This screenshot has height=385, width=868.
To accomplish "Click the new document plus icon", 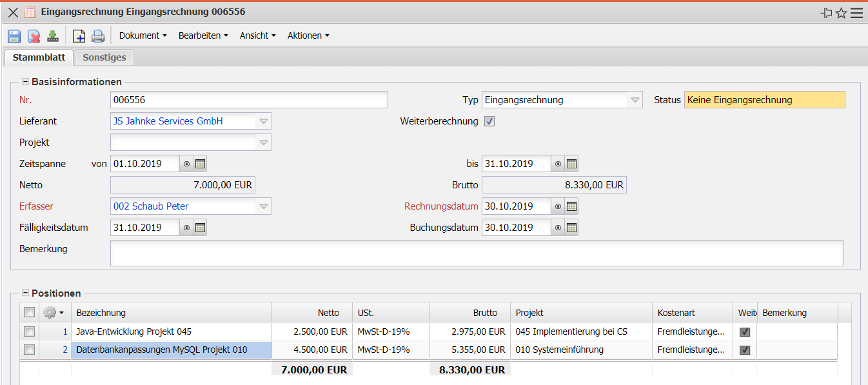I will pos(79,36).
